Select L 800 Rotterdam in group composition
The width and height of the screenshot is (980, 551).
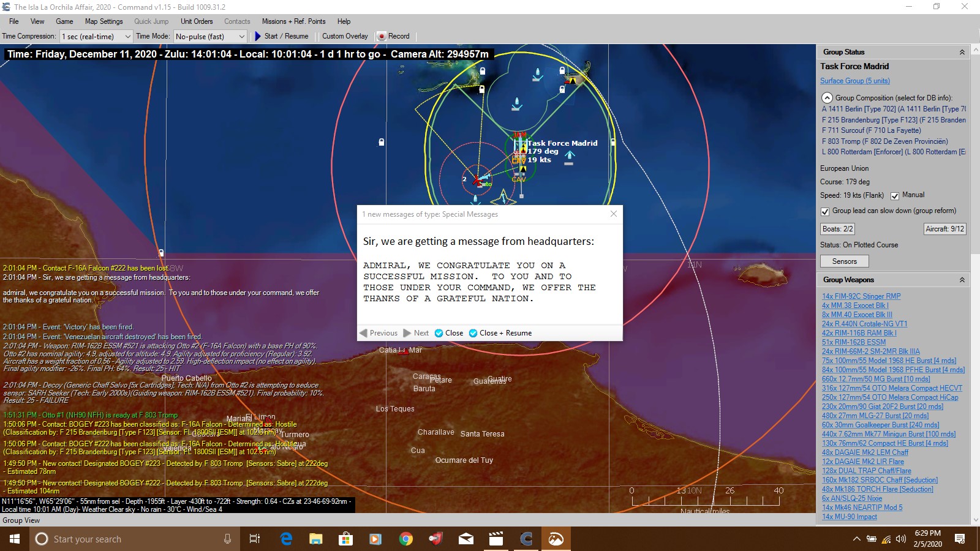click(x=894, y=152)
